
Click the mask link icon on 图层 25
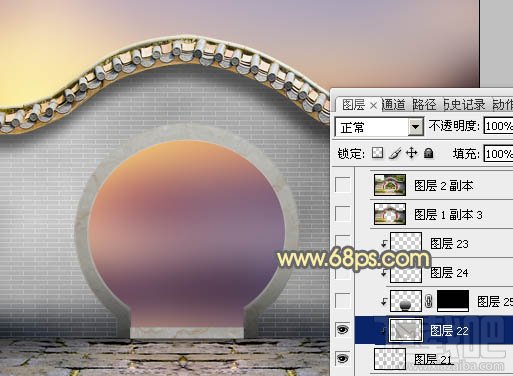[x=429, y=301]
